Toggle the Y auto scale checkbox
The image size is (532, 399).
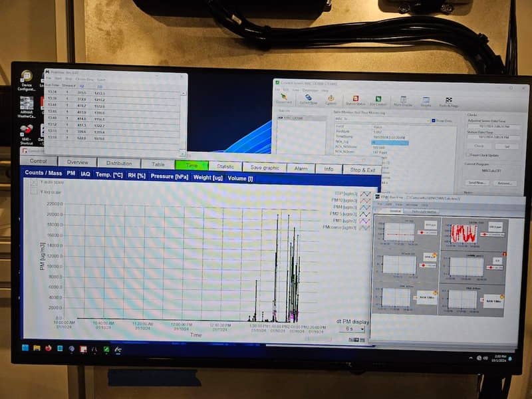coord(34,182)
